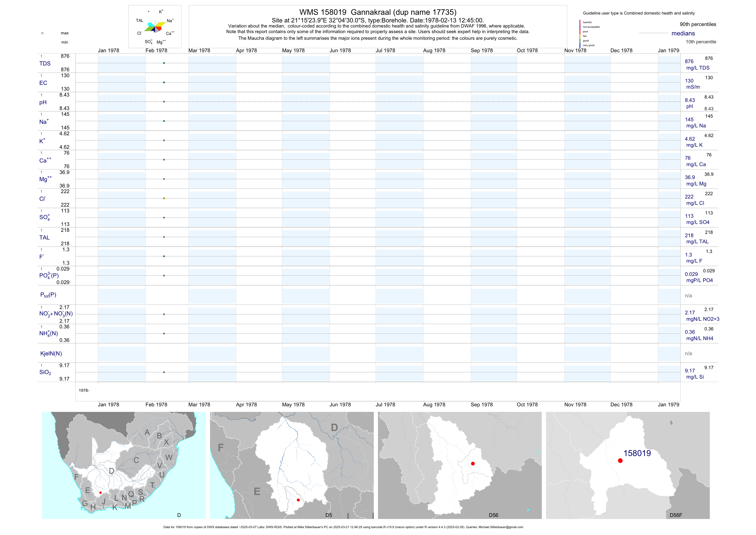Screen dimensions: 756x535
Task: Select the pH row label
Action: tap(43, 102)
